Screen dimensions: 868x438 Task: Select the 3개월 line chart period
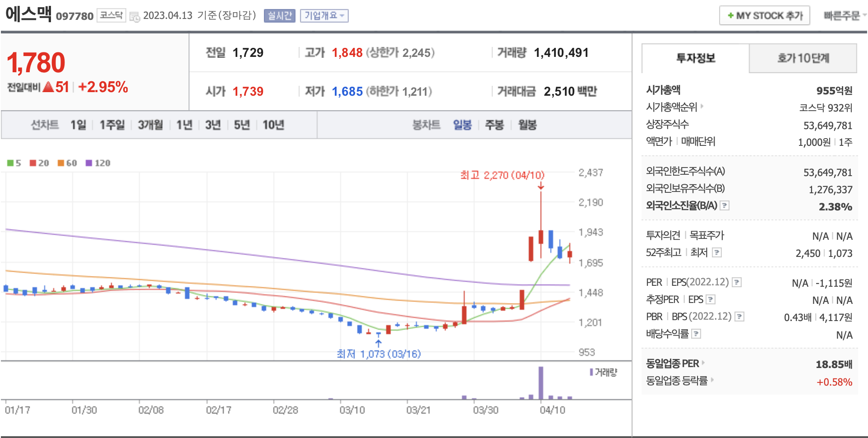click(150, 125)
